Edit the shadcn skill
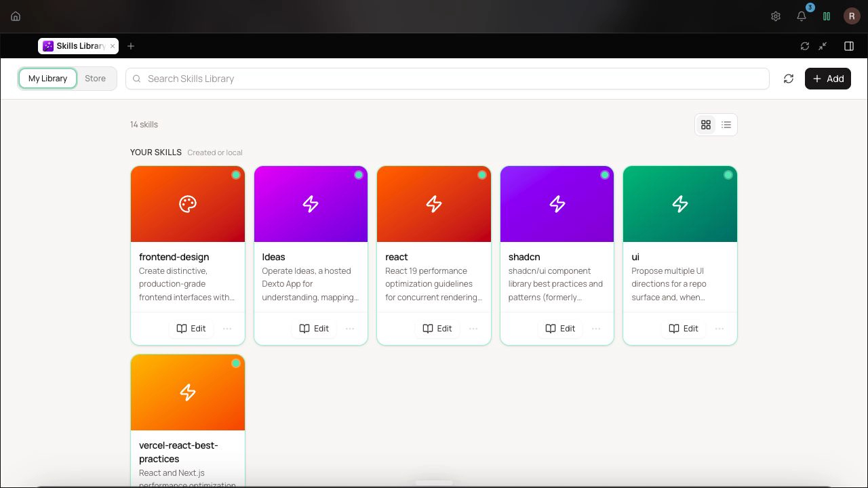 coord(561,328)
